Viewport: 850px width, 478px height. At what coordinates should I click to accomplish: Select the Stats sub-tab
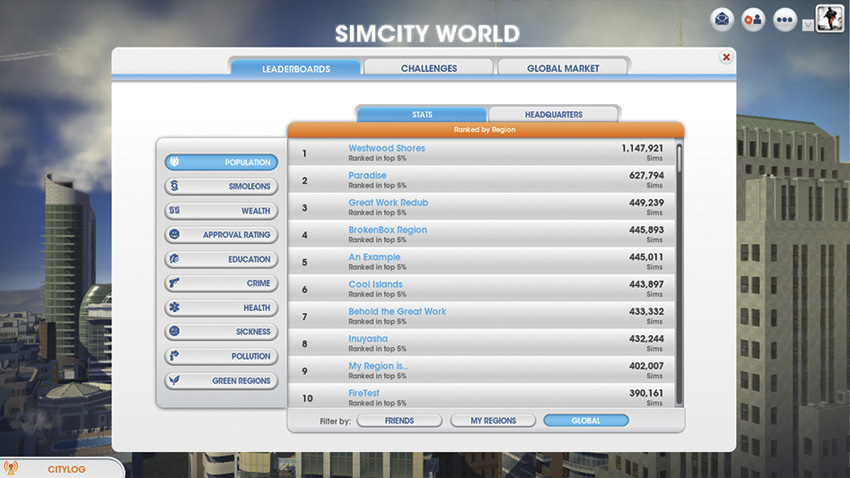point(422,114)
